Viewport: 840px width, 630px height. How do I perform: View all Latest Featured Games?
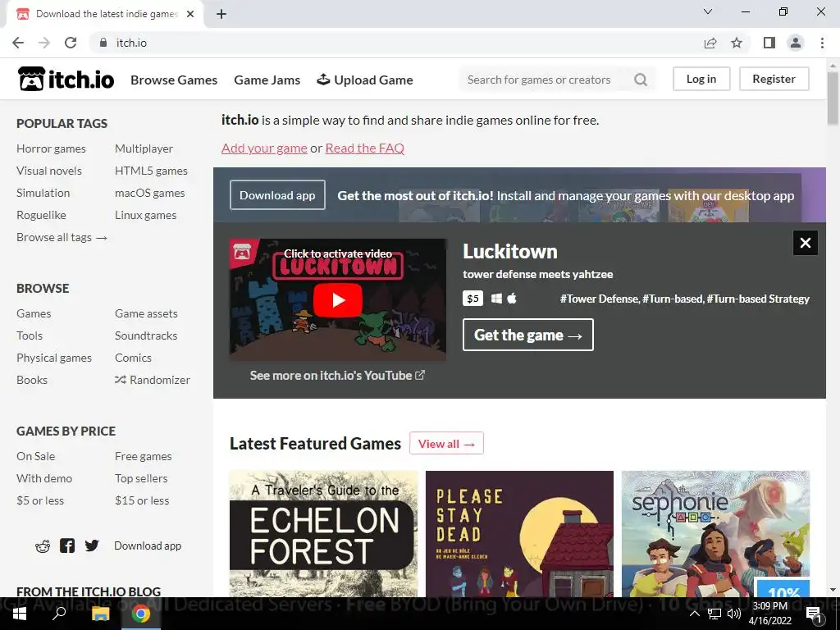[447, 444]
